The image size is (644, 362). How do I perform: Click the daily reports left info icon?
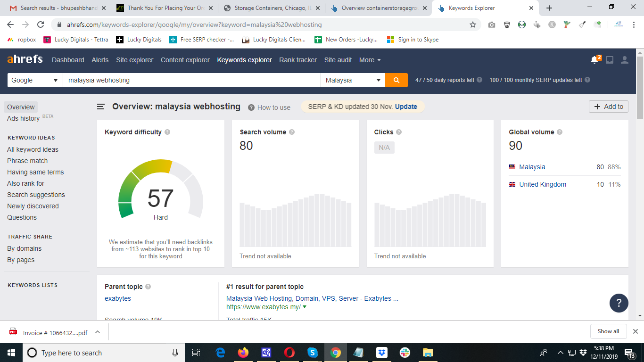pyautogui.click(x=479, y=80)
